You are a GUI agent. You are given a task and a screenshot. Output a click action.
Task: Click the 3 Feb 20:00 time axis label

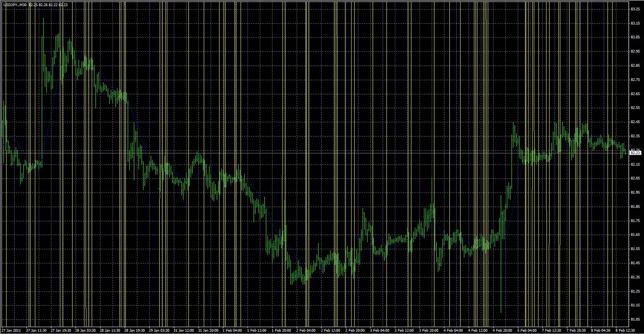pos(429,330)
